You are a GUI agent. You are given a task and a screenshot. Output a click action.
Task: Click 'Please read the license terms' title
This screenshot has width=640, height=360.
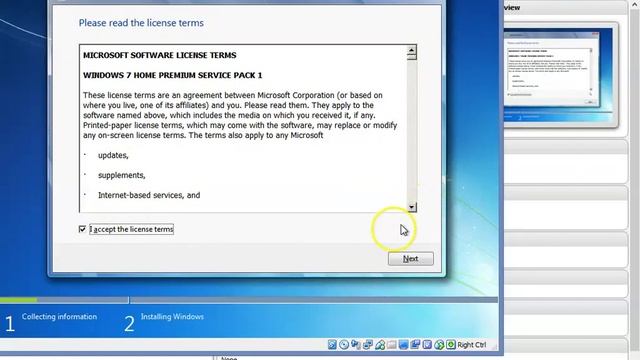click(x=141, y=23)
